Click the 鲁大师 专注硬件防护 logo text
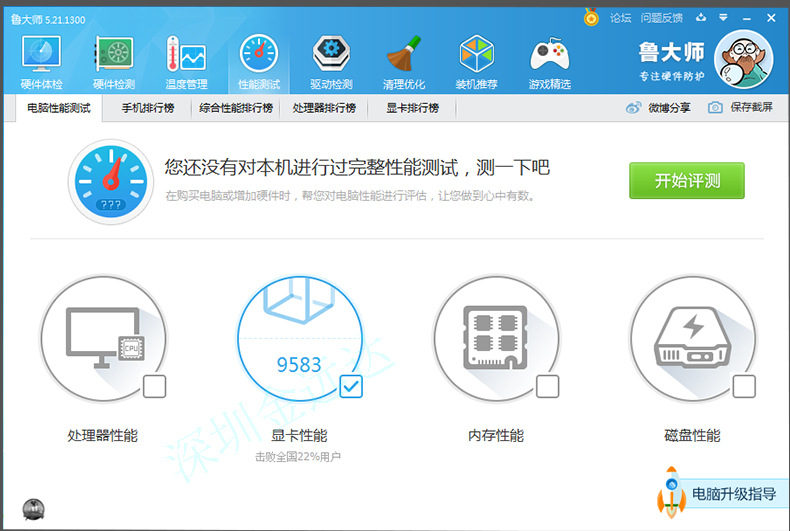790x531 pixels. (x=672, y=61)
